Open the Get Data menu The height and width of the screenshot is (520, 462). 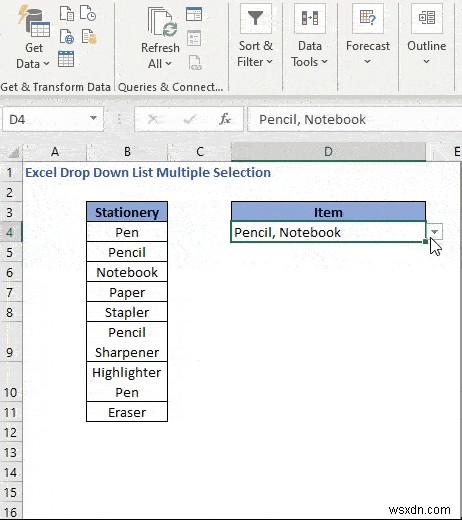33,38
